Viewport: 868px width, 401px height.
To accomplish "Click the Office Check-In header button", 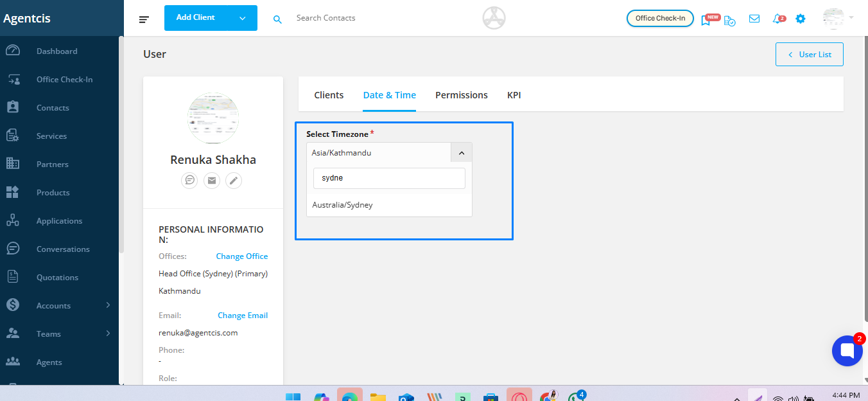I will (660, 18).
